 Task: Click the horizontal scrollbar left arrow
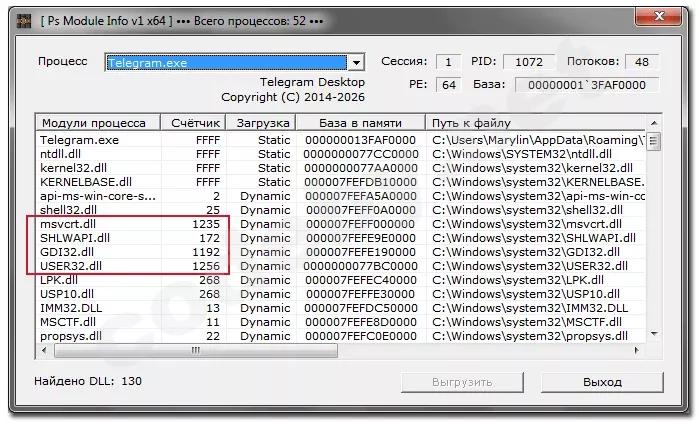coord(44,350)
